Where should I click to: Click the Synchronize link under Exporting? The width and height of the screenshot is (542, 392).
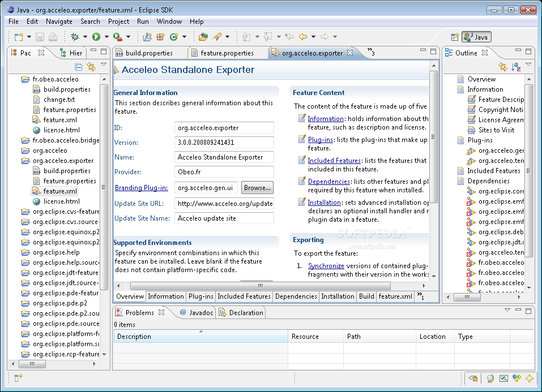tap(326, 266)
